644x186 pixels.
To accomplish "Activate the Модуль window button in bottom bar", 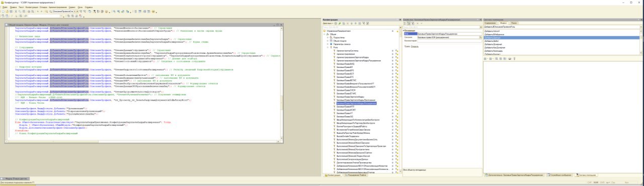I will coord(14,178).
